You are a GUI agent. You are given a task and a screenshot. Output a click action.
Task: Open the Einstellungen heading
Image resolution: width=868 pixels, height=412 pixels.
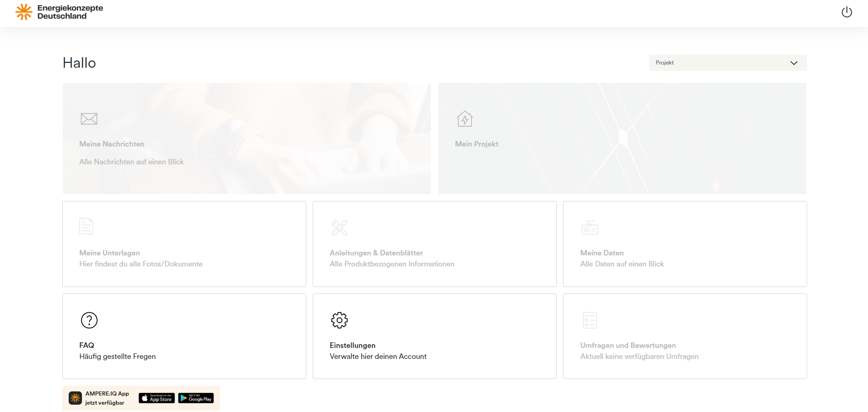click(353, 346)
